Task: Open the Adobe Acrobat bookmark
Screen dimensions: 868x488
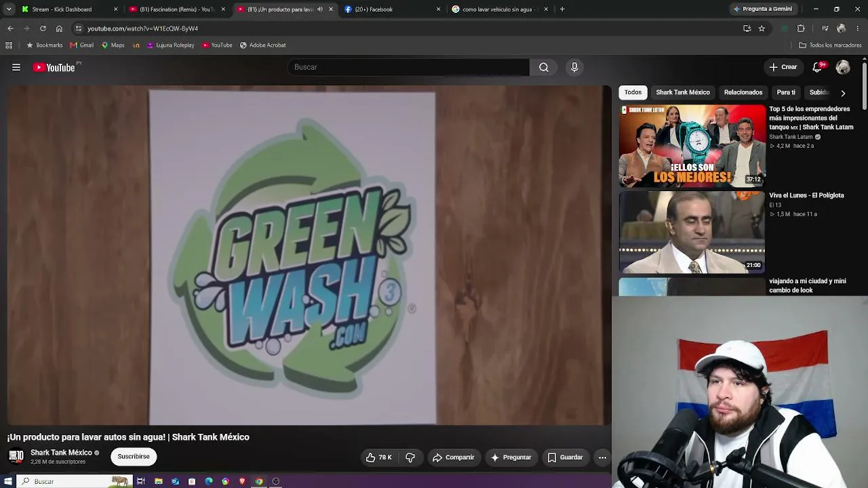Action: 263,45
